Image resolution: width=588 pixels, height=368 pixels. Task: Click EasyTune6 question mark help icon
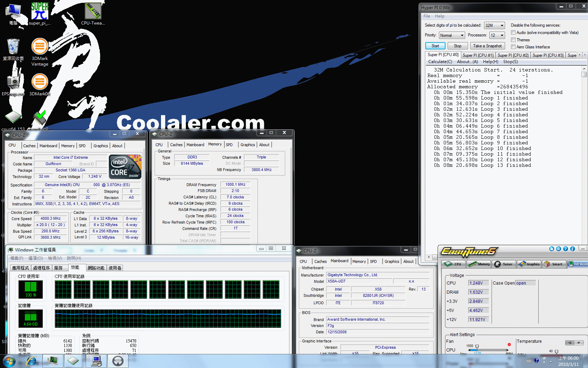566,249
